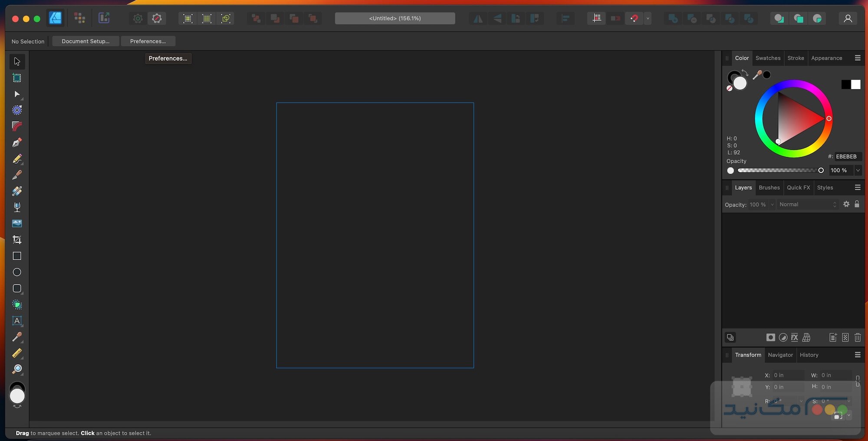Click the Document Setup button
Screen dimensions: 868x441
click(x=85, y=41)
